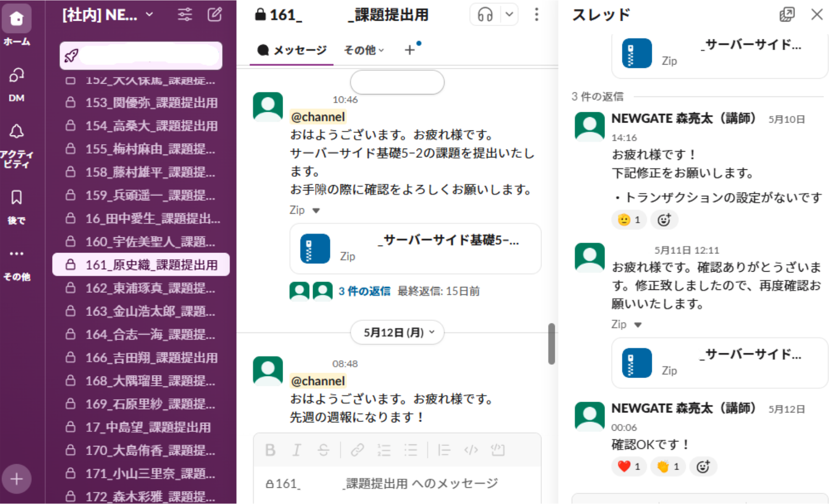Viewport: 832px width, 504px height.
Task: Open channel 162_東浦琢真
Action: pyautogui.click(x=141, y=287)
